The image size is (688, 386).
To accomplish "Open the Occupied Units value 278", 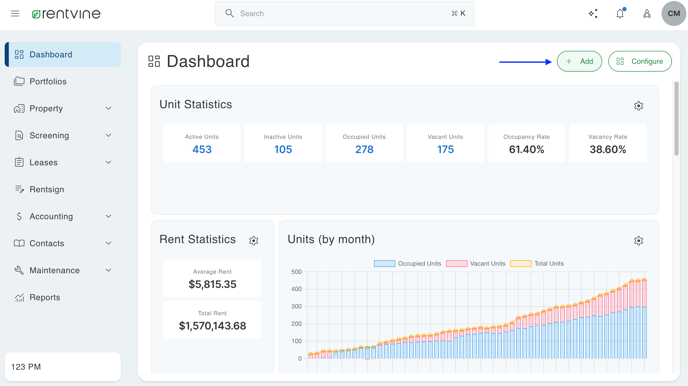I will [364, 150].
